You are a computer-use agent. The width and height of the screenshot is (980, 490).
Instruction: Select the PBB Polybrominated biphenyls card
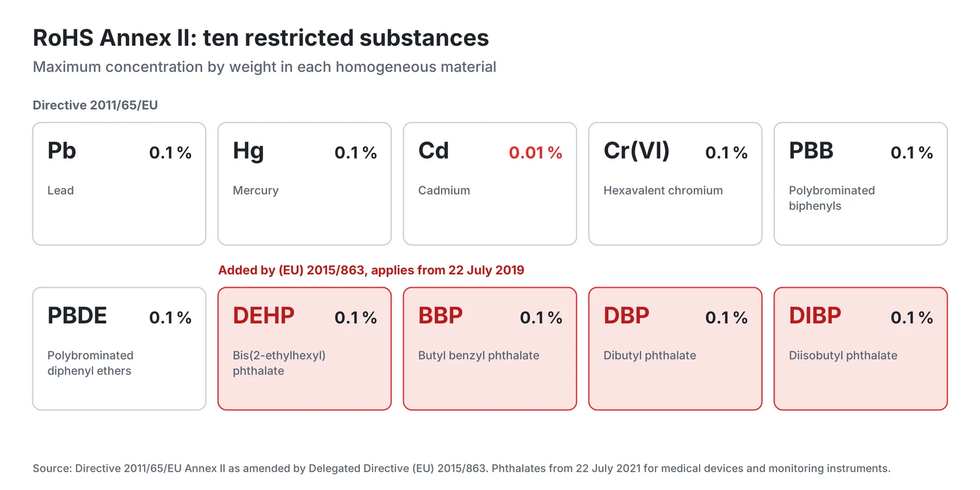coord(861,184)
